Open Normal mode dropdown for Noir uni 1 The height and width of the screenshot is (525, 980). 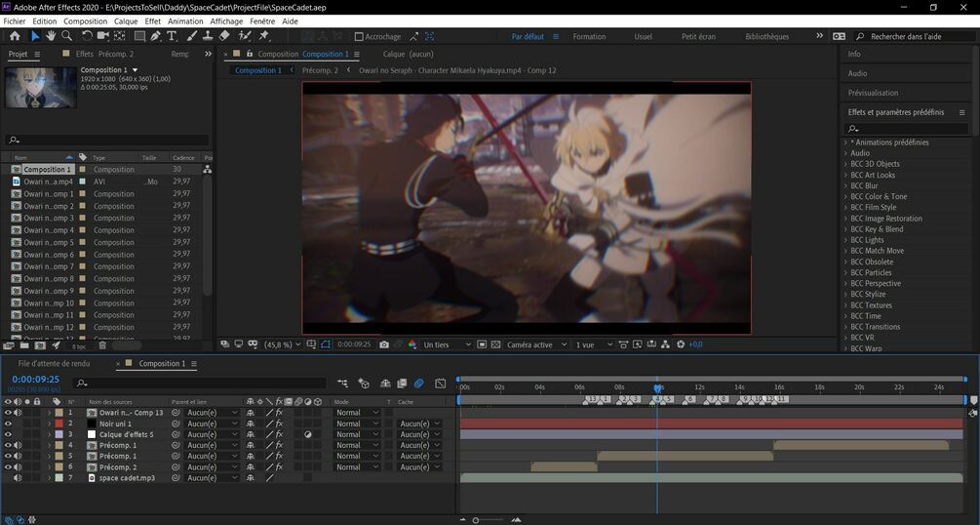358,424
